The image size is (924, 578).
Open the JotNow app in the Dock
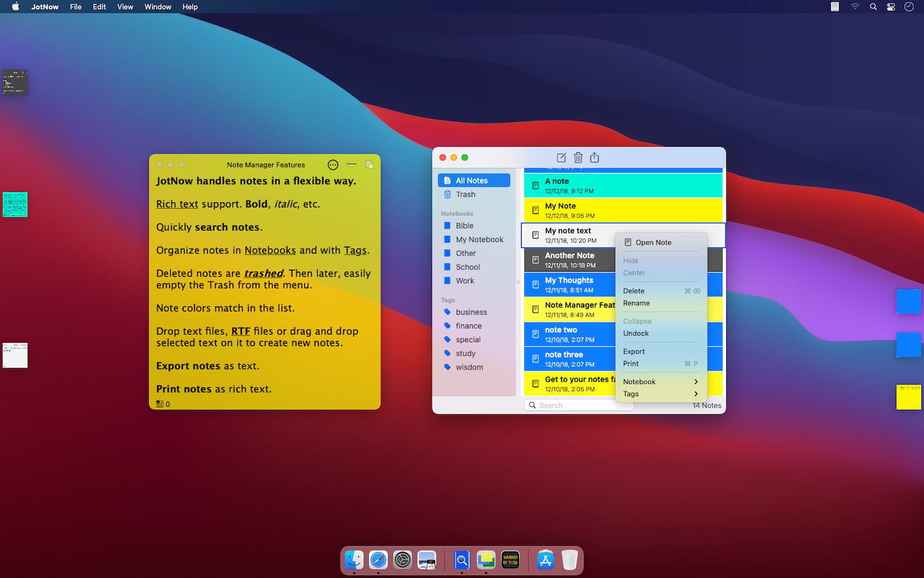(x=486, y=560)
